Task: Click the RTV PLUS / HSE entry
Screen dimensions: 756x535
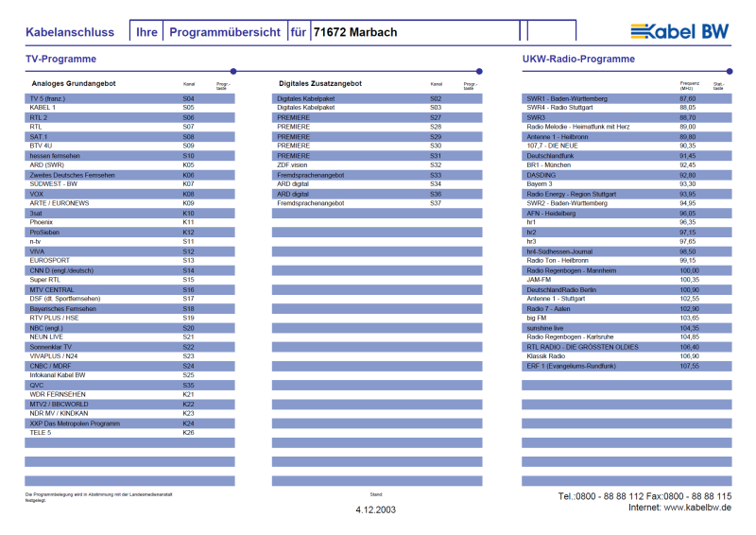Action: coord(54,318)
